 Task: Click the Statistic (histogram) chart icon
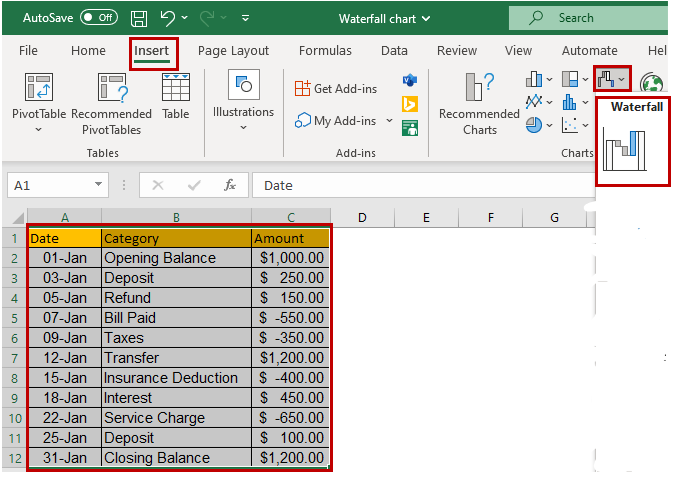569,102
